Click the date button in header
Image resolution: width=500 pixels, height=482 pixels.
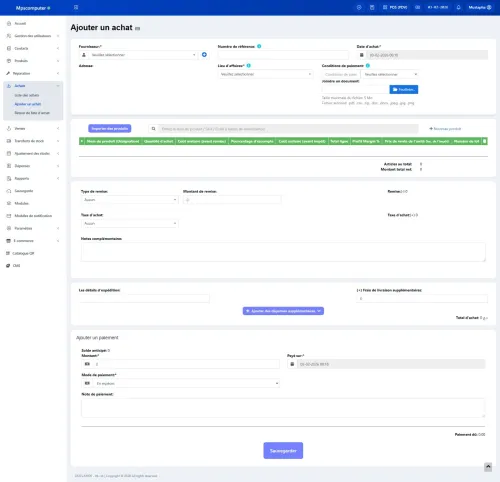pyautogui.click(x=438, y=7)
